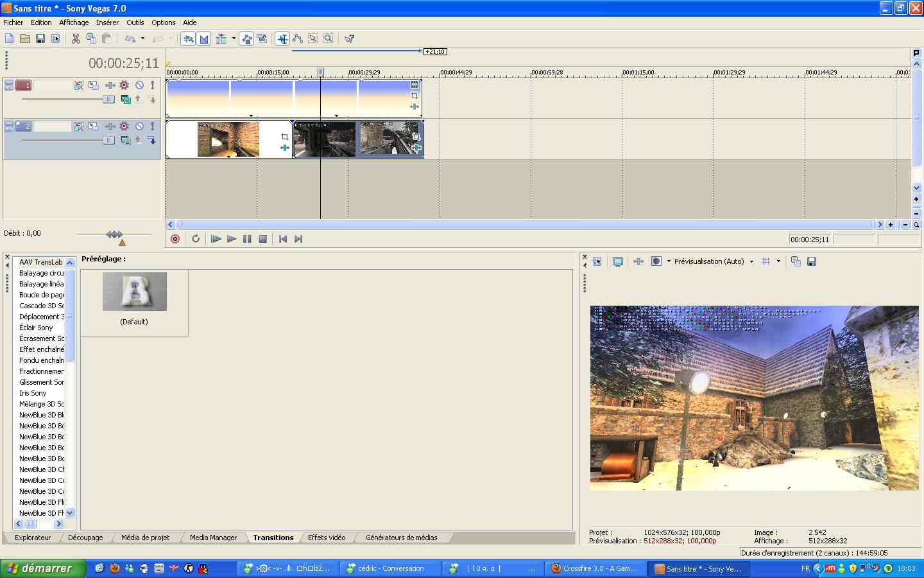Click the Open folder toolbar icon

point(24,39)
